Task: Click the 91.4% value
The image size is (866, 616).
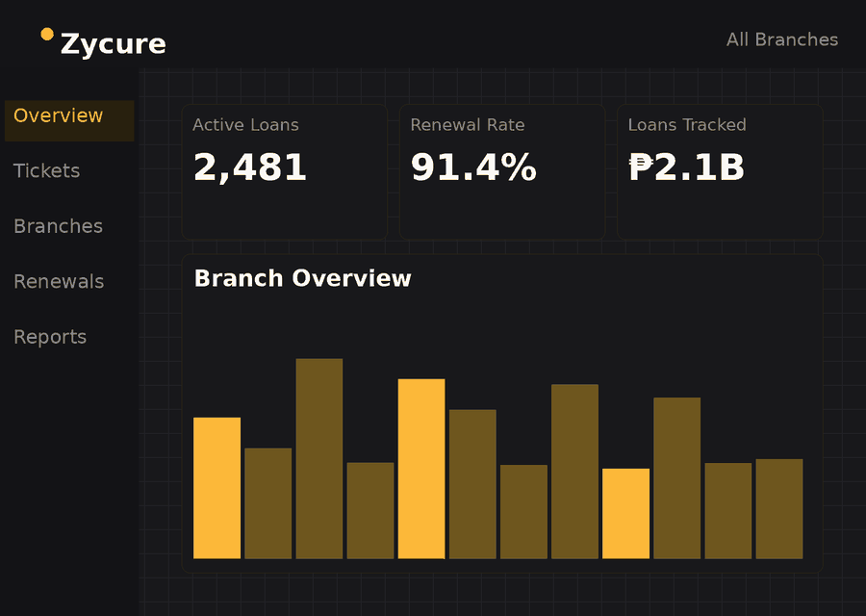Action: tap(473, 167)
